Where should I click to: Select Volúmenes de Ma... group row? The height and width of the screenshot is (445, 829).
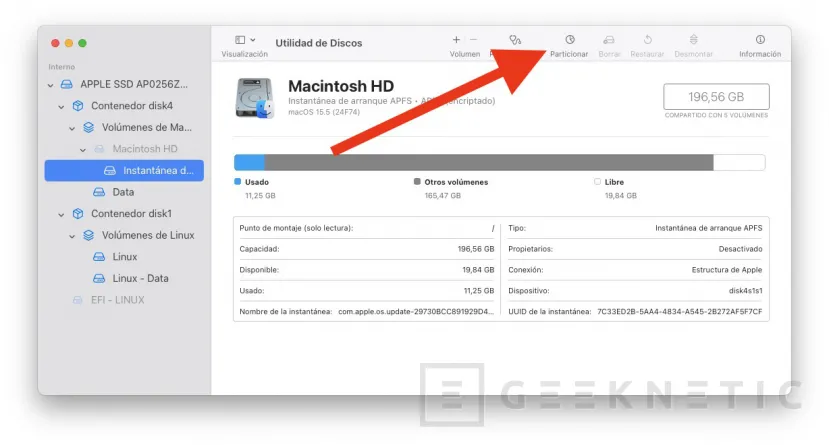click(124, 127)
